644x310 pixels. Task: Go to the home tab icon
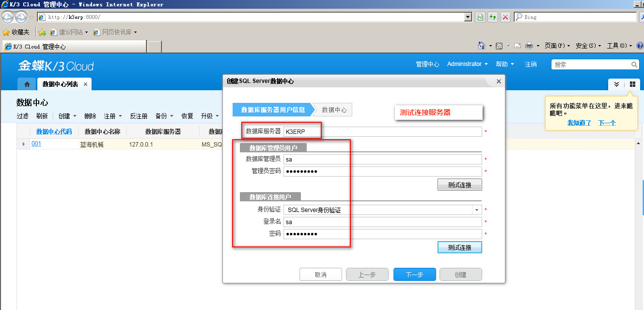[27, 84]
